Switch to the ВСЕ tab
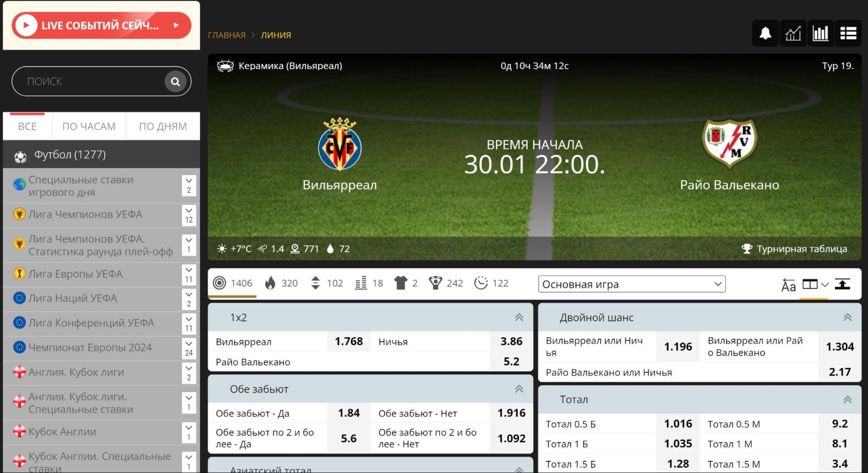 (27, 126)
